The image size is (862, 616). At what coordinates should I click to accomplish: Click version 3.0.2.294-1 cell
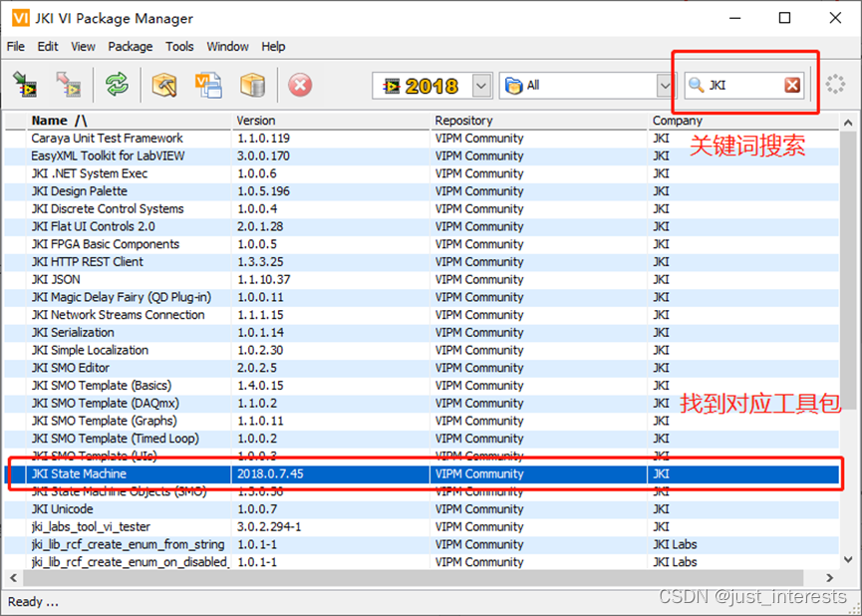331,526
